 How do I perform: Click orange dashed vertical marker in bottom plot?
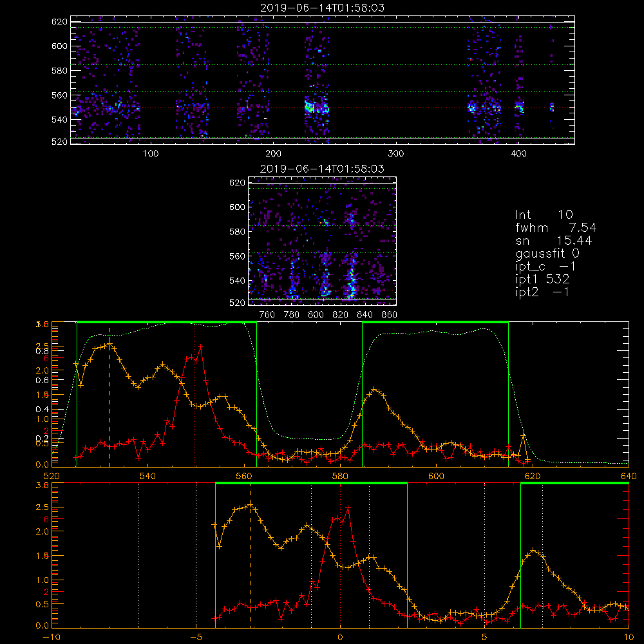click(x=250, y=556)
